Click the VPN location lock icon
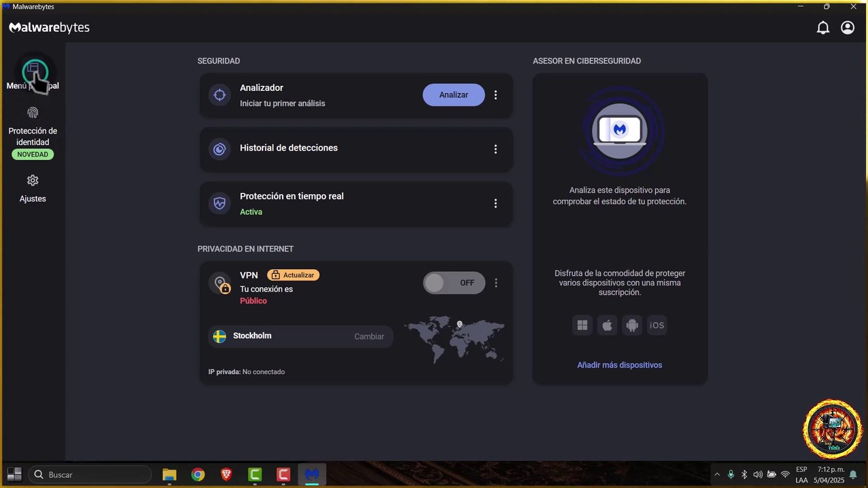 click(220, 283)
